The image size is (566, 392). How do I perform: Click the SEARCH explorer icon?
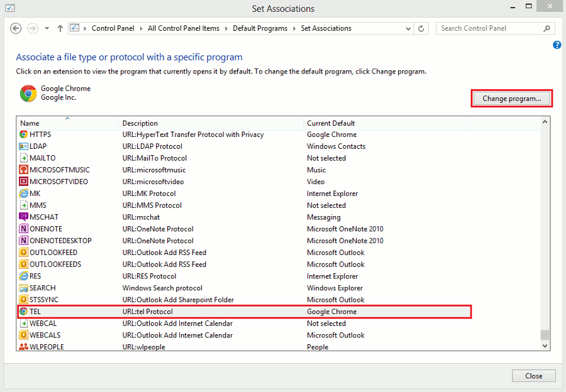23,288
